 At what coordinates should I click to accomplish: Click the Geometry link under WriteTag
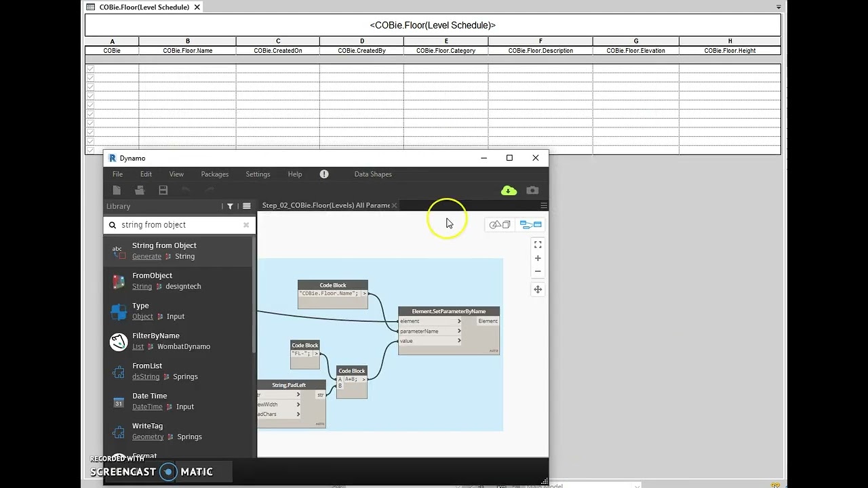(x=148, y=437)
